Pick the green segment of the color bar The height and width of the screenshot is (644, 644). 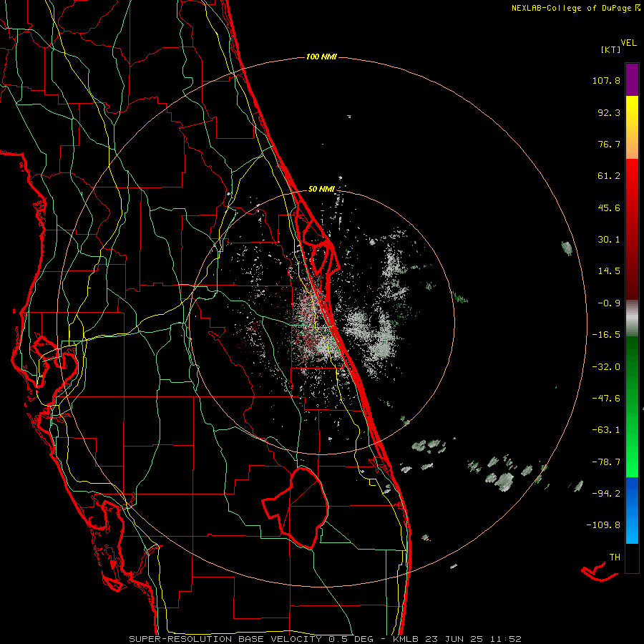click(632, 406)
